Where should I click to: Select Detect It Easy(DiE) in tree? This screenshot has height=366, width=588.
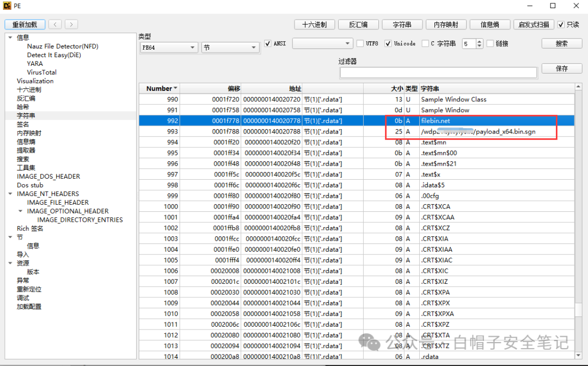[x=54, y=55]
